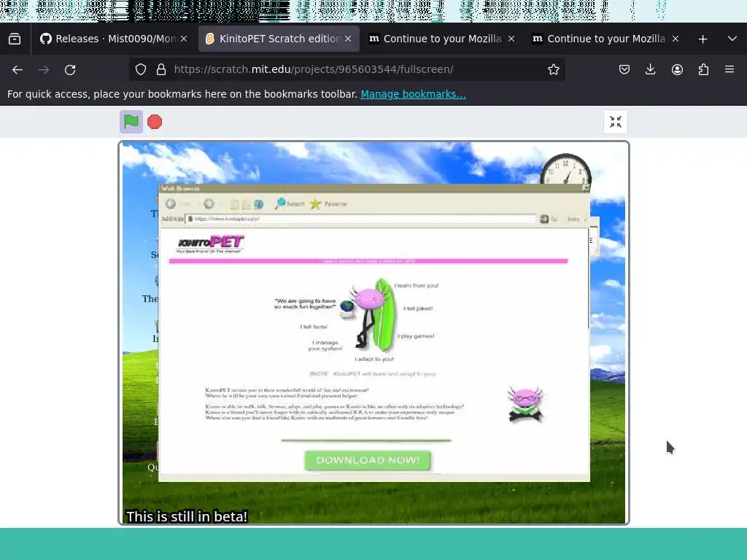Go forward one page in Firefox

(44, 70)
